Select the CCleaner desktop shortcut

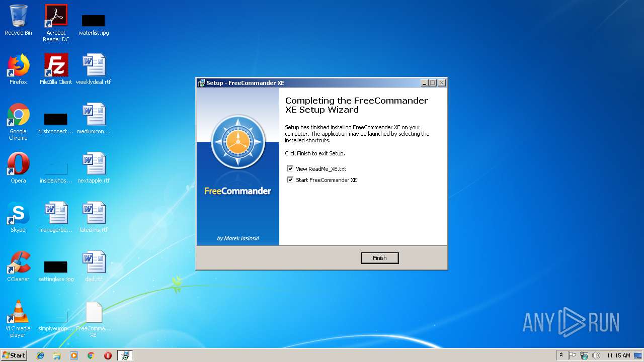(x=18, y=266)
